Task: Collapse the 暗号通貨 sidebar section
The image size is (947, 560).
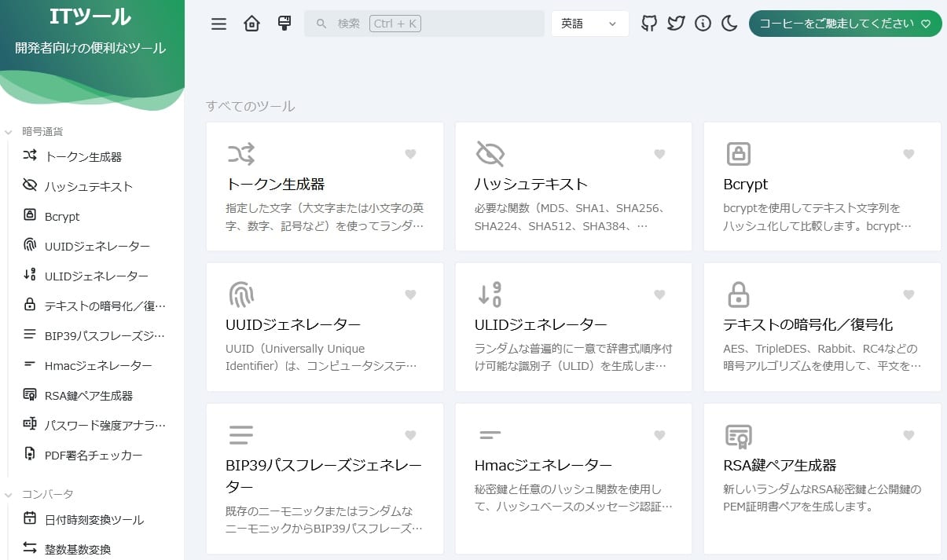Action: [x=43, y=131]
